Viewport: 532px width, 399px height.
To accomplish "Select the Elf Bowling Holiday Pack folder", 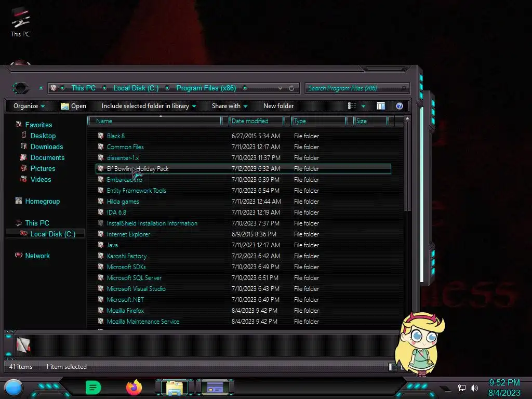I will tap(243, 169).
